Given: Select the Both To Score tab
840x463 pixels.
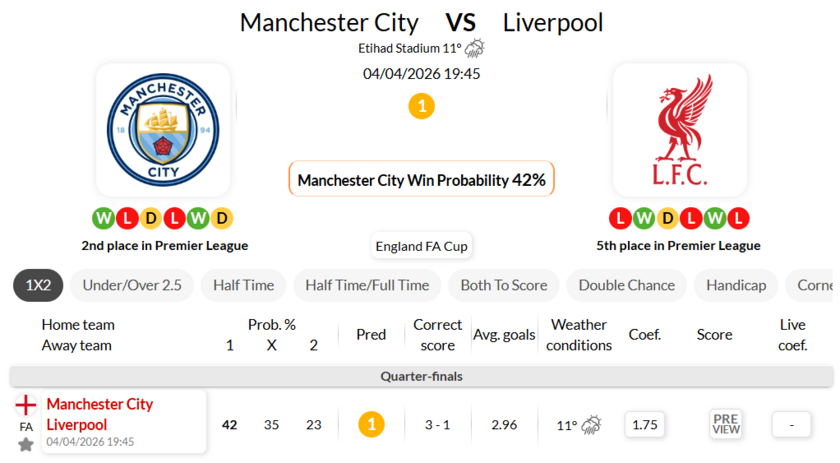Looking at the screenshot, I should (503, 285).
